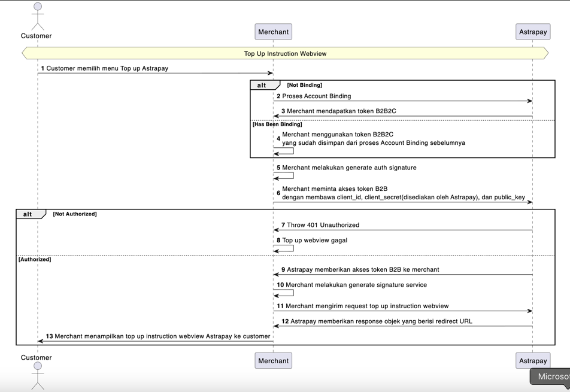Select the Merchant participant box in the footer
The height and width of the screenshot is (392, 570).
click(274, 361)
